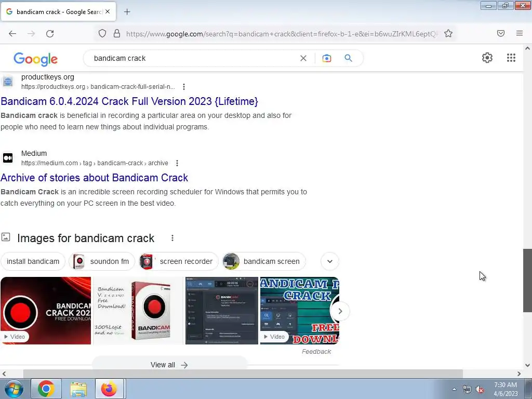Go to Google homepage logo
The height and width of the screenshot is (399, 532).
pos(36,59)
